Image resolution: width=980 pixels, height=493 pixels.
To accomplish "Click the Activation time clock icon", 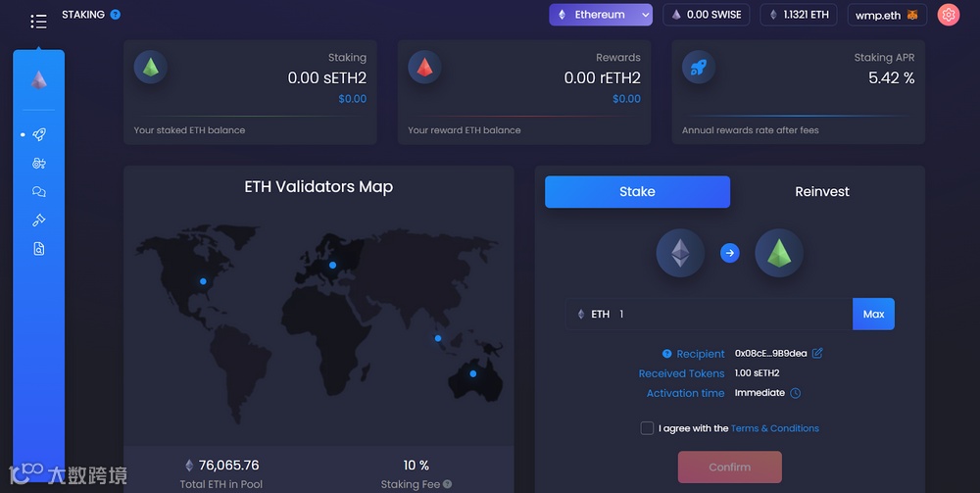I will pyautogui.click(x=795, y=393).
